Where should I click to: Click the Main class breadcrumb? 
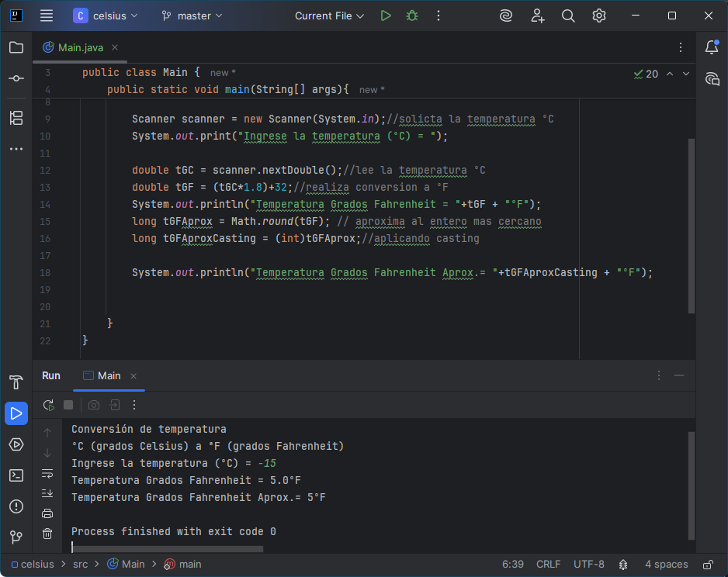(126, 564)
